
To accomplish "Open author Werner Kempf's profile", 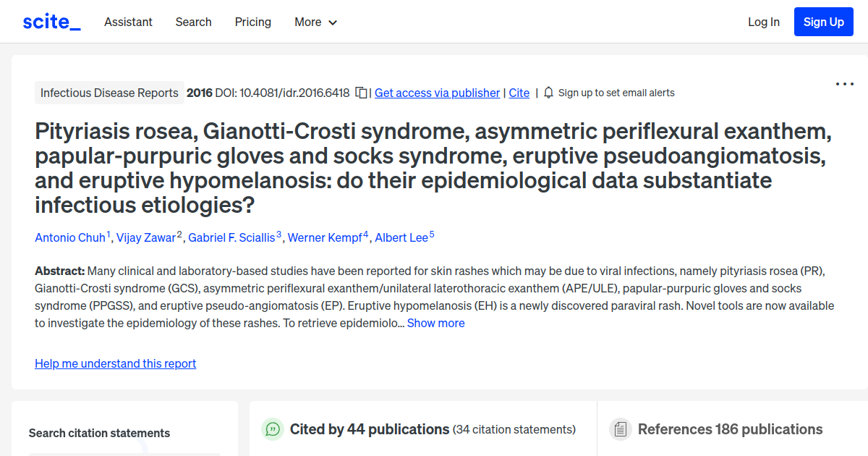I will pos(325,237).
